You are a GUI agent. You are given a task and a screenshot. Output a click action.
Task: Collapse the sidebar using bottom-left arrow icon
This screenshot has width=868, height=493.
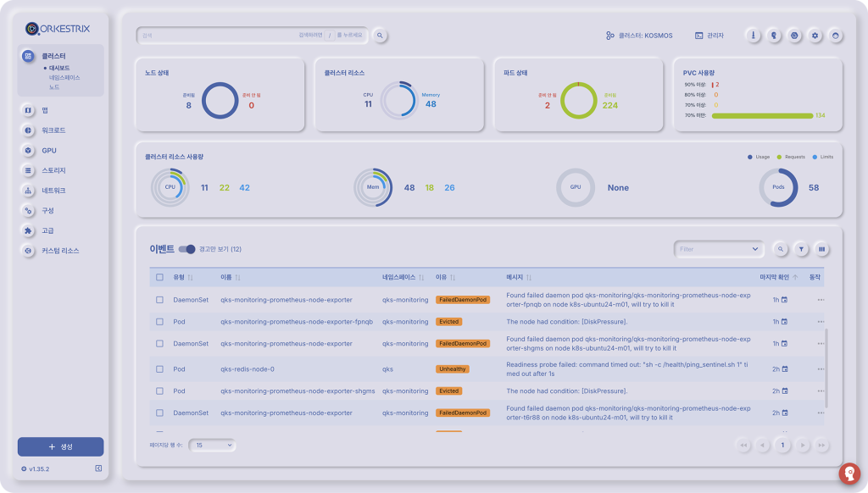pos(98,468)
